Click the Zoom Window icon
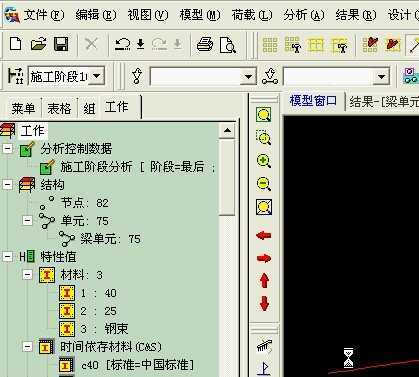This screenshot has width=419, height=377. click(x=264, y=138)
